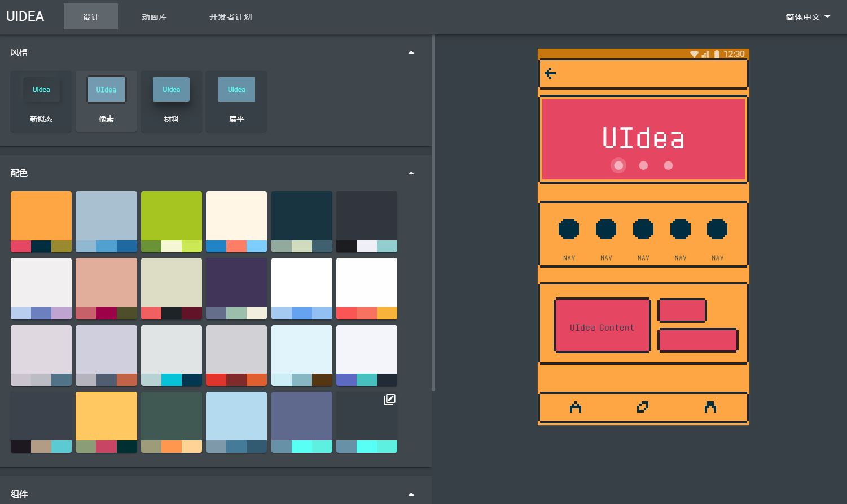The width and height of the screenshot is (847, 504).
Task: Collapse the 组件 section
Action: (x=411, y=494)
